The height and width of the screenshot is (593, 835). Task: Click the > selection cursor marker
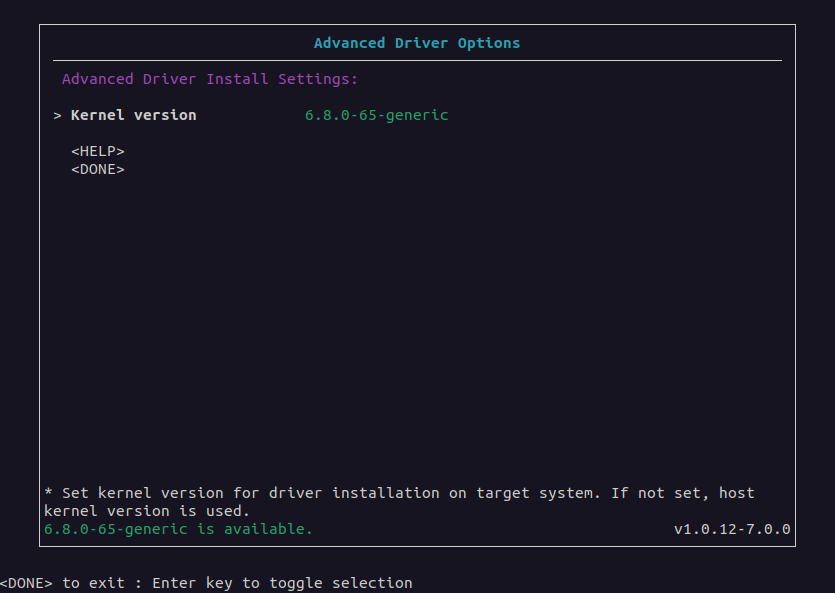click(x=58, y=116)
